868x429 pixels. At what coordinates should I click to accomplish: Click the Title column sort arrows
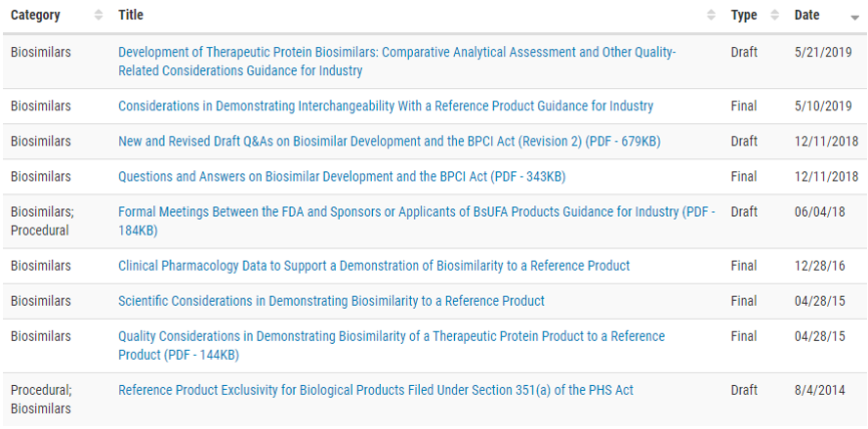pos(712,16)
